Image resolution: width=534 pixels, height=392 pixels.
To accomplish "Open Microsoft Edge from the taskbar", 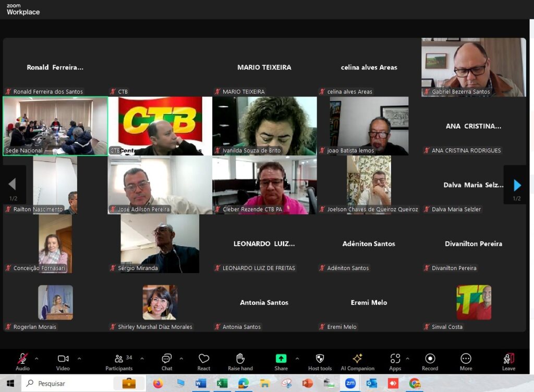I will tap(243, 384).
